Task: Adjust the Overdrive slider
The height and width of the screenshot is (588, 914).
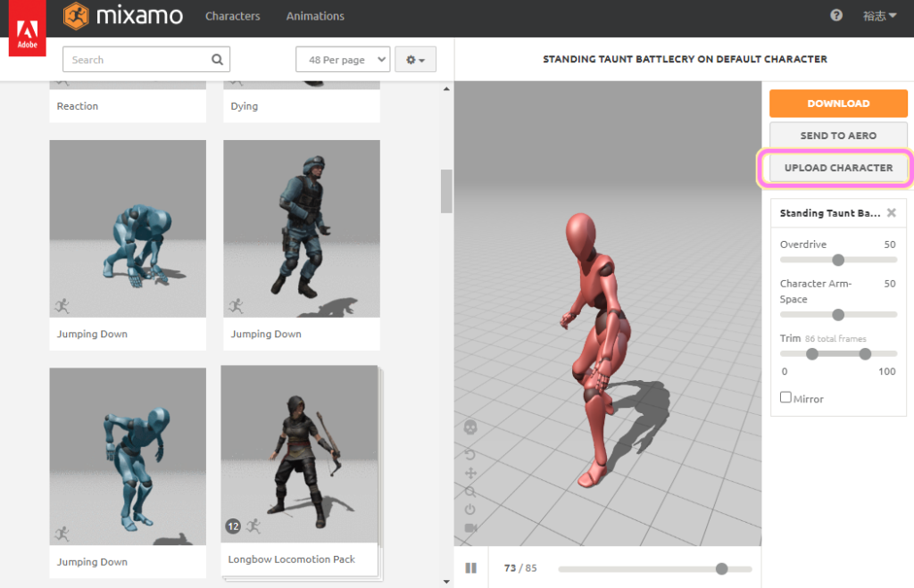Action: point(837,260)
